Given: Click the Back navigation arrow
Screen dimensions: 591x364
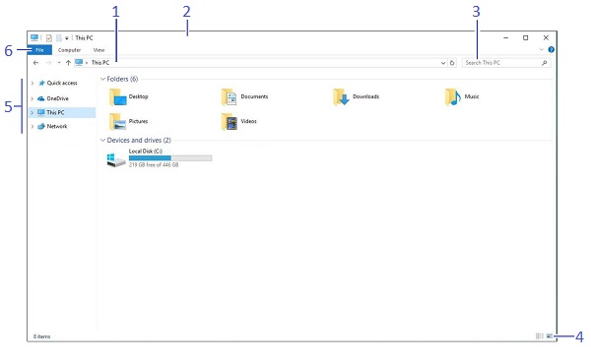Looking at the screenshot, I should click(x=35, y=63).
